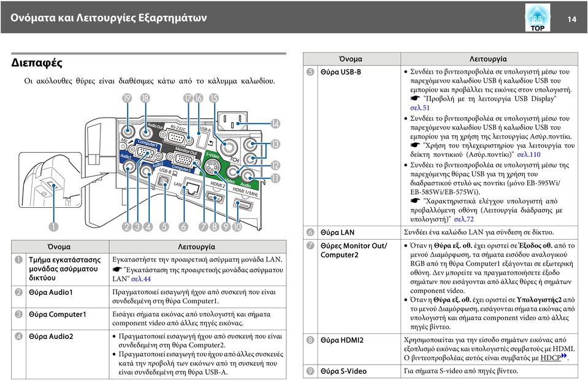Click the power inlet socket in the diagram
The image size is (588, 380).
click(x=232, y=121)
